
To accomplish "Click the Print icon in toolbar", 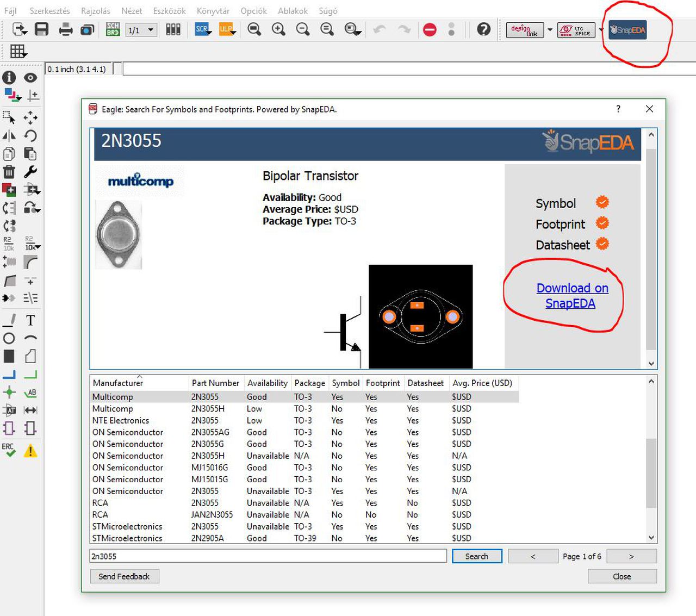I will pos(66,29).
